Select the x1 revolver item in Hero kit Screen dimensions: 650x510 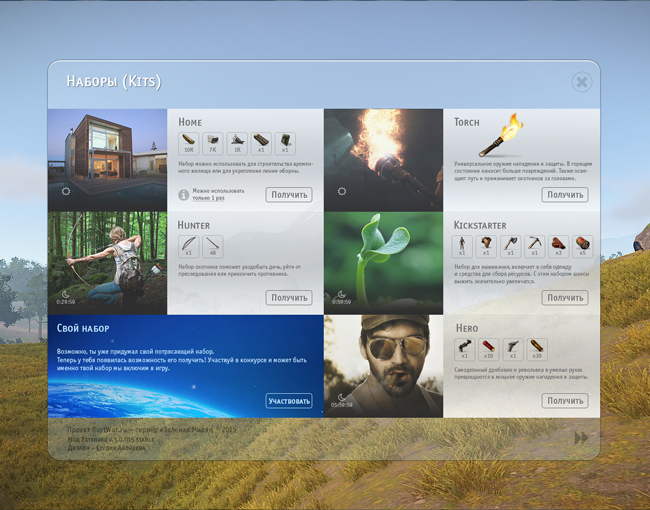coord(513,349)
